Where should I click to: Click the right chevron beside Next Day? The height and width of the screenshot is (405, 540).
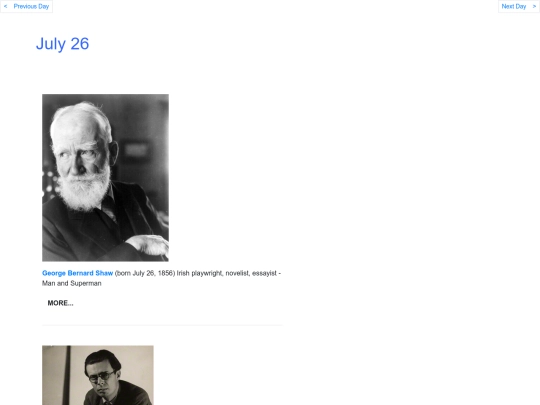click(x=534, y=6)
